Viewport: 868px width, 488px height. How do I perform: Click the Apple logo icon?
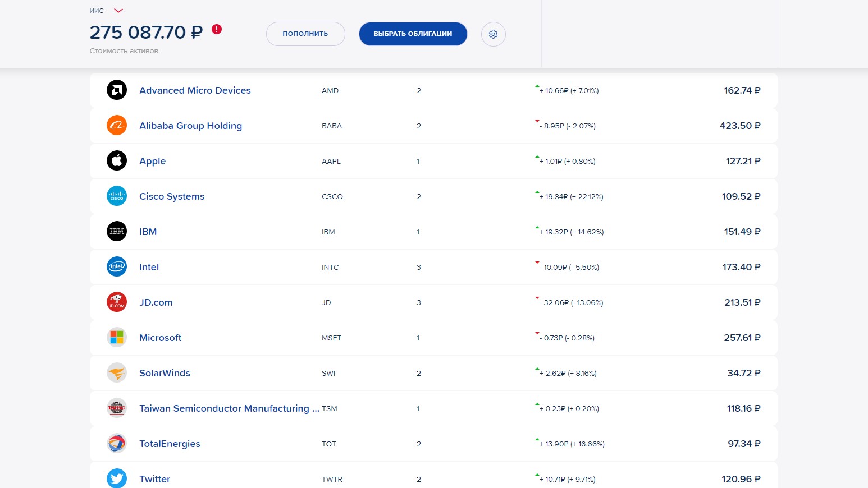(117, 160)
